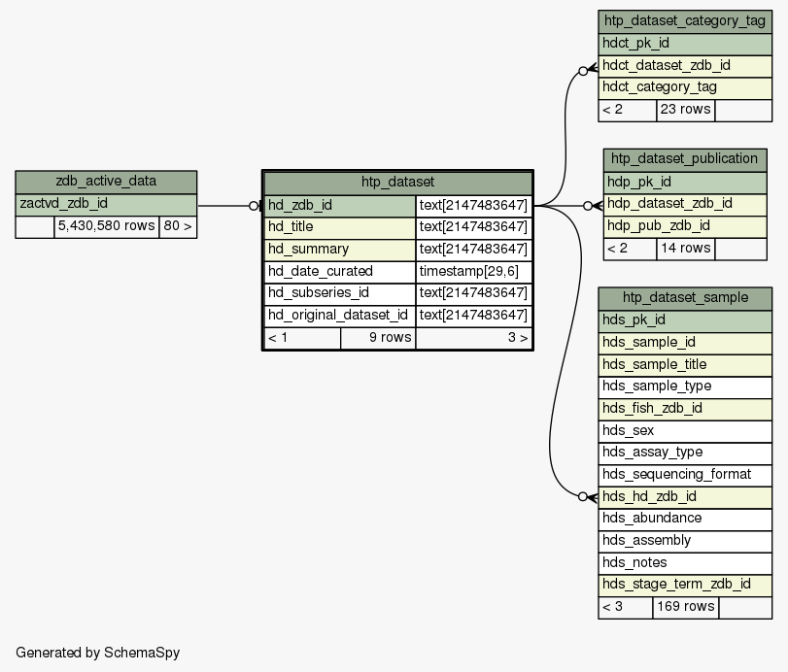The height and width of the screenshot is (672, 788).
Task: Click the hdct_category_tag column
Action: tap(685, 87)
